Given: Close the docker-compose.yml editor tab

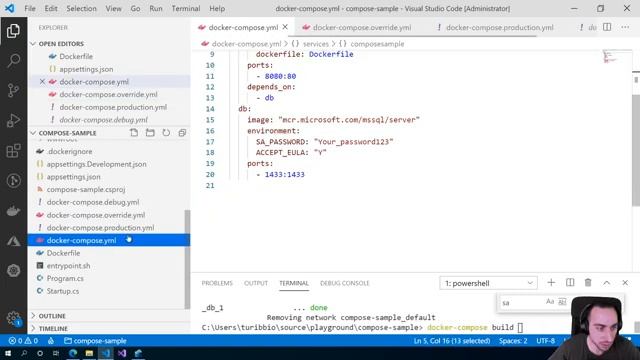Looking at the screenshot, I should tap(285, 27).
